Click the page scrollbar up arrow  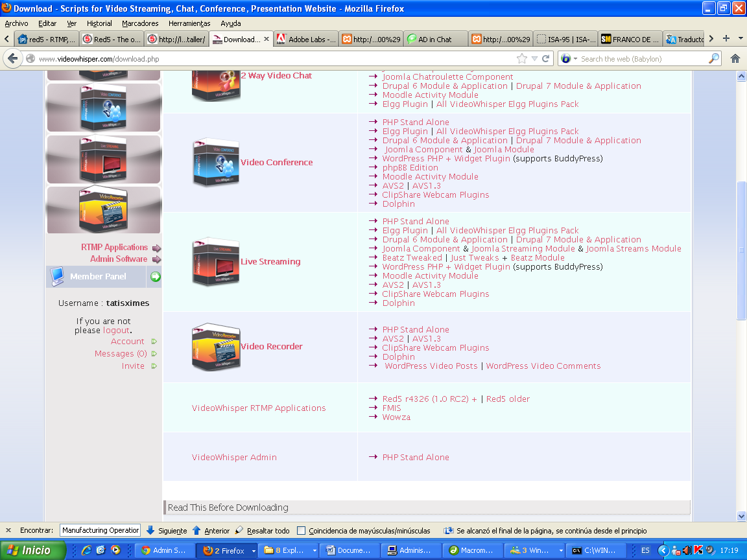(x=741, y=76)
